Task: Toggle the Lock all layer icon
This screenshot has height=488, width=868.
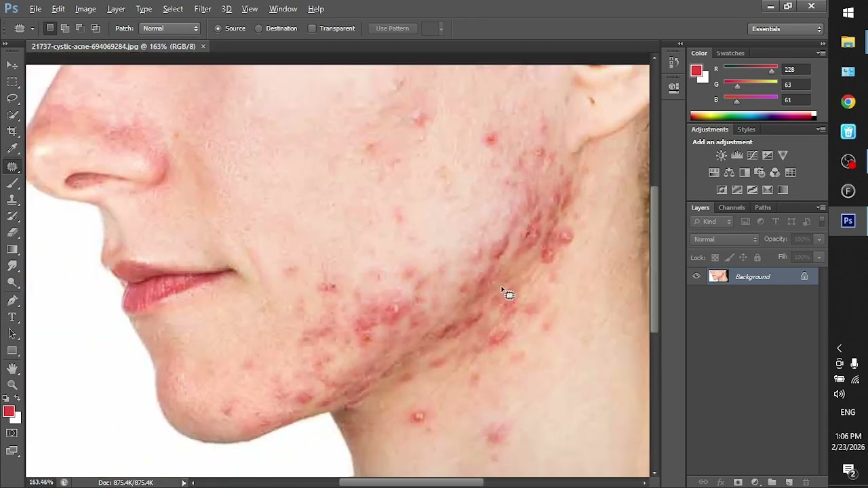Action: [x=757, y=258]
